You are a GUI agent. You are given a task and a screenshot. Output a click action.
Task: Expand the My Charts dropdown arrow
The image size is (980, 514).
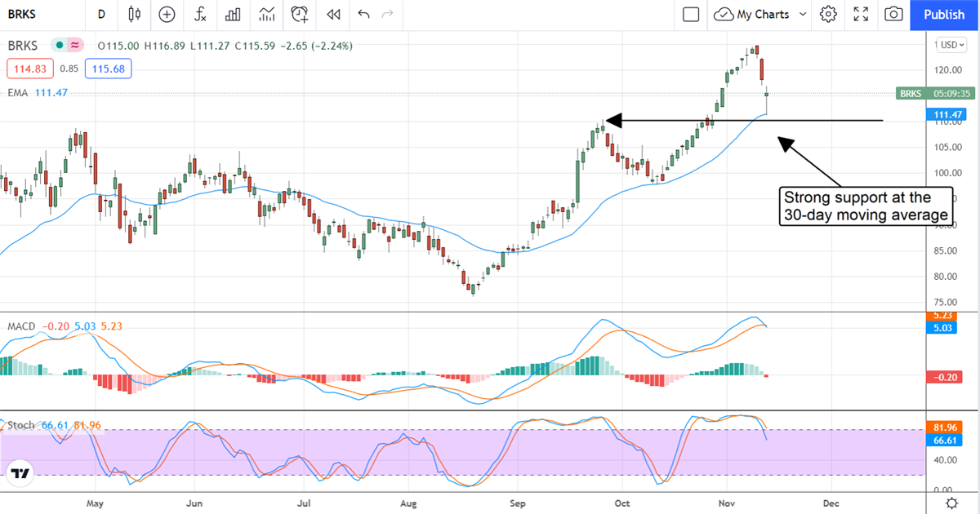(803, 14)
